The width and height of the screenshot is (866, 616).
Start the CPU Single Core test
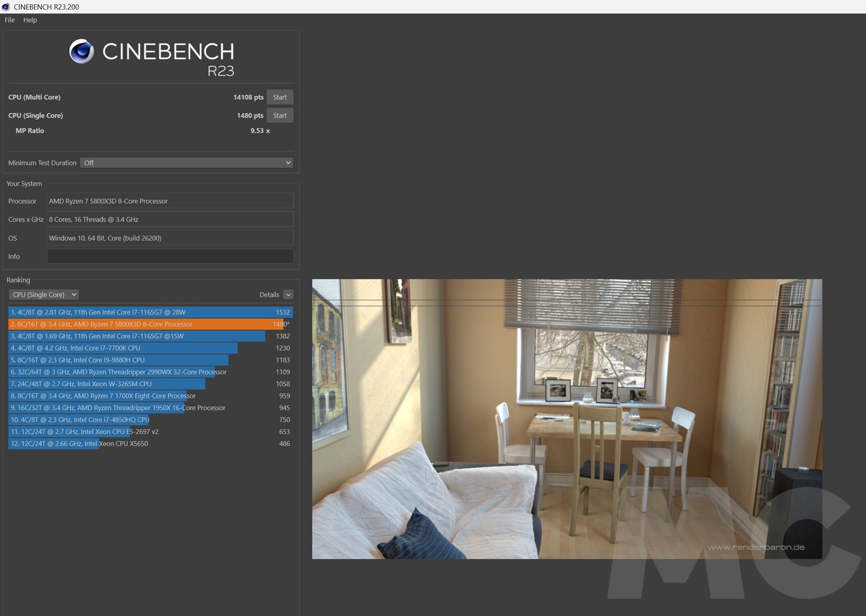tap(280, 115)
